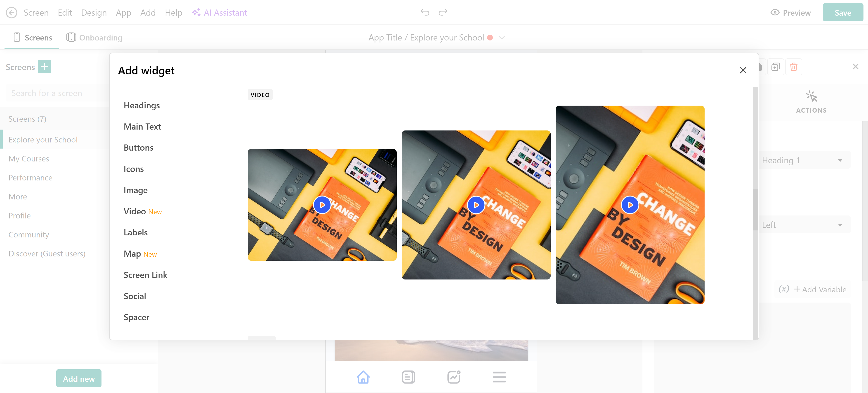This screenshot has width=868, height=393.
Task: Click the green plus add-screen icon
Action: tap(45, 67)
